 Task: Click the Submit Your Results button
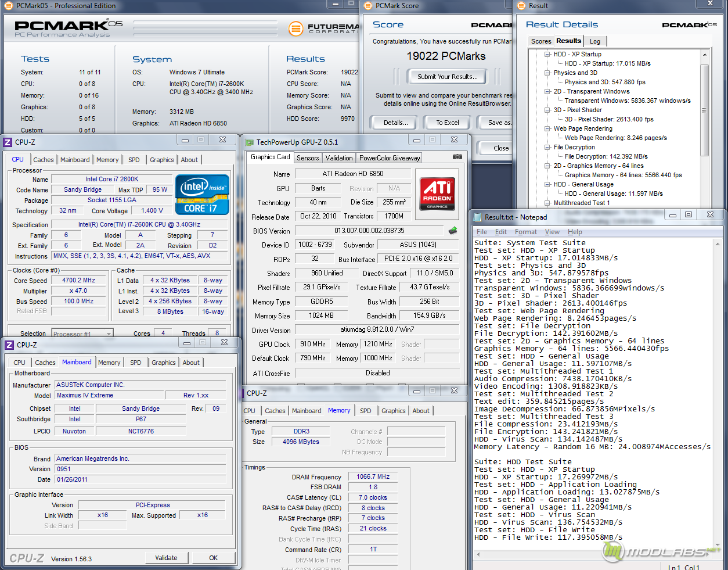point(448,77)
